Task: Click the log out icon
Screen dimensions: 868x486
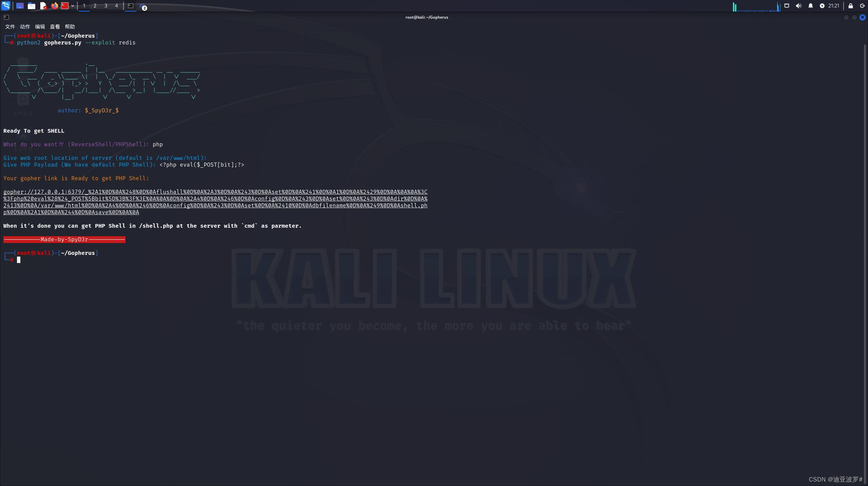Action: [x=862, y=6]
